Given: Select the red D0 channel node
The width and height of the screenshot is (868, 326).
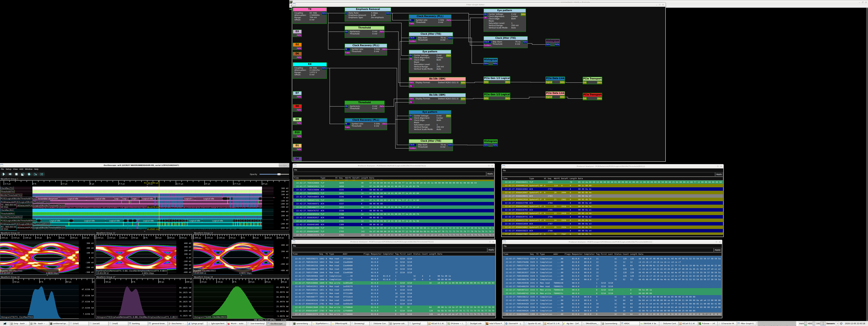Looking at the screenshot, I should (x=297, y=108).
